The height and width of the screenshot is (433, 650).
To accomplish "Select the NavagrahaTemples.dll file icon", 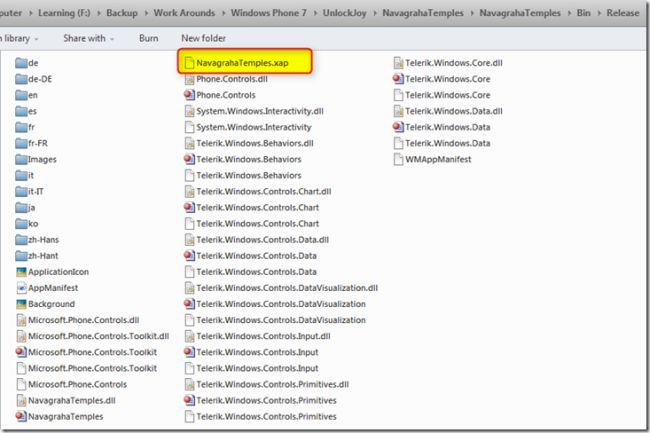I will coord(21,401).
